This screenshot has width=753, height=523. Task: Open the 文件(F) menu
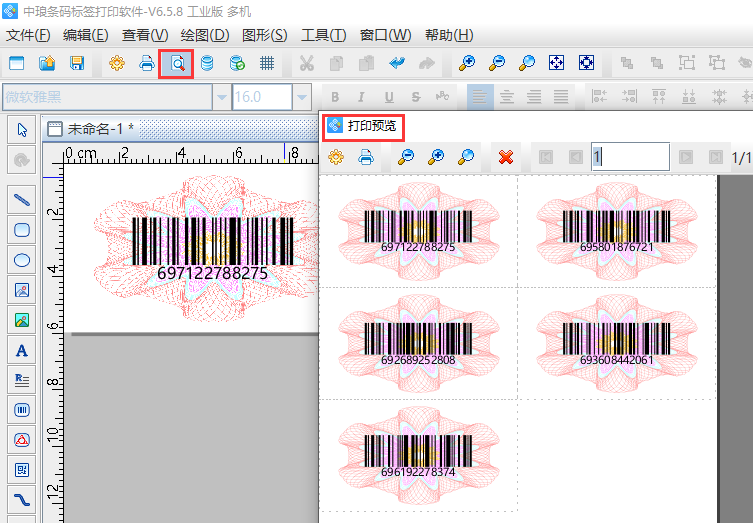[x=28, y=35]
